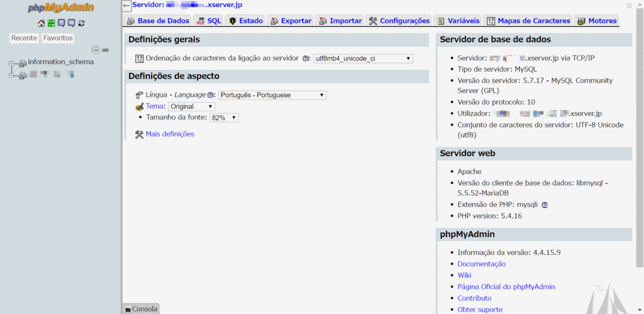Click the left arrow beside Servidor breadcrumb
This screenshot has height=314, width=644.
tap(127, 6)
